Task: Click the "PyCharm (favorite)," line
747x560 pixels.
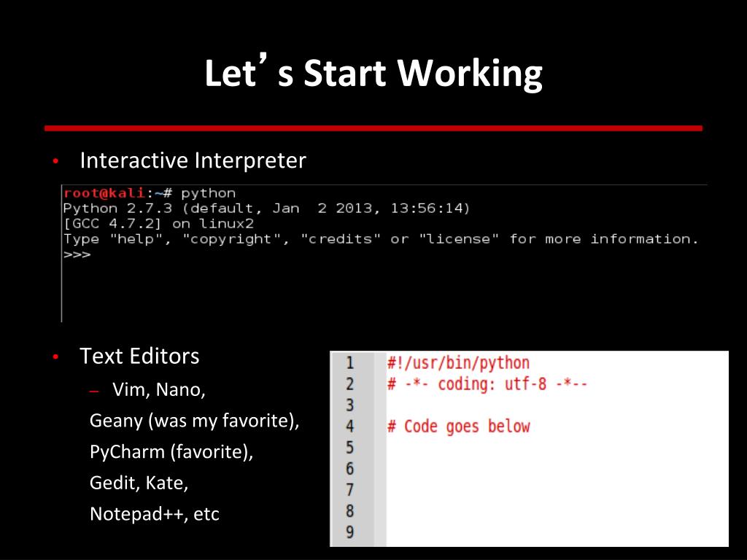Action: [171, 452]
